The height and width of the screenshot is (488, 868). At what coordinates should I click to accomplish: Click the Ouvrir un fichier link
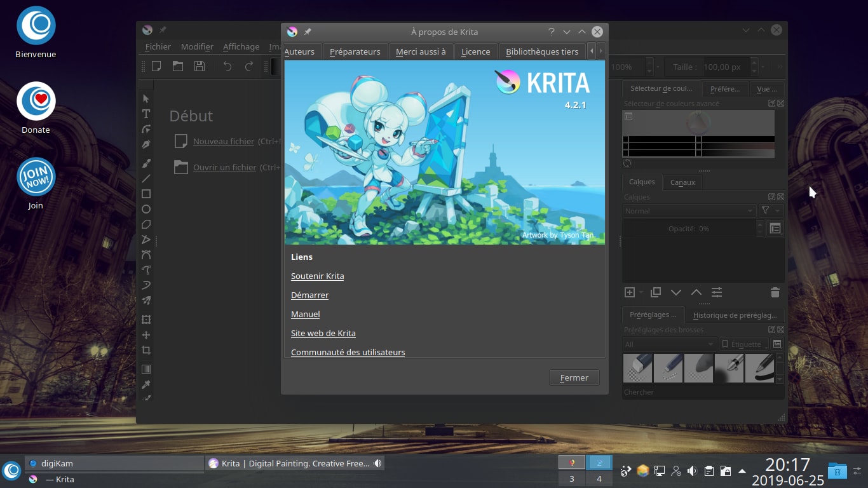click(225, 168)
